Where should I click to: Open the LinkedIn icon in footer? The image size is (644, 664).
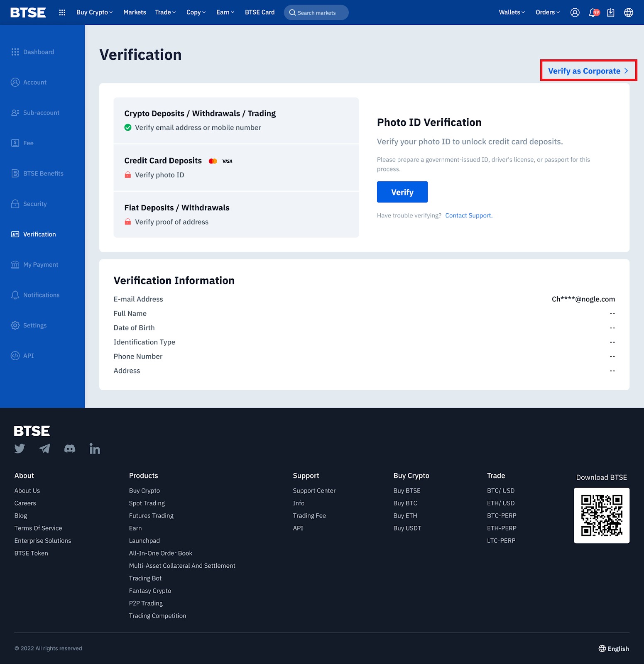[95, 449]
